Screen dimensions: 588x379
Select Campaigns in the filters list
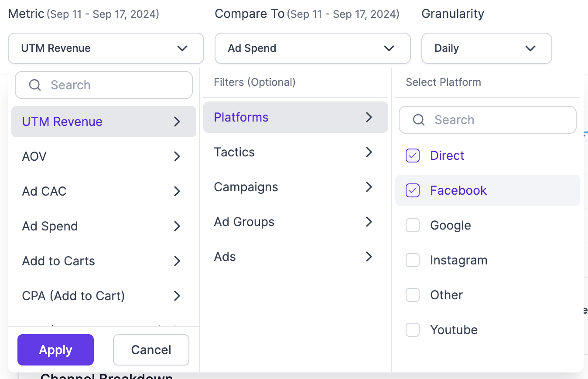[x=246, y=187]
